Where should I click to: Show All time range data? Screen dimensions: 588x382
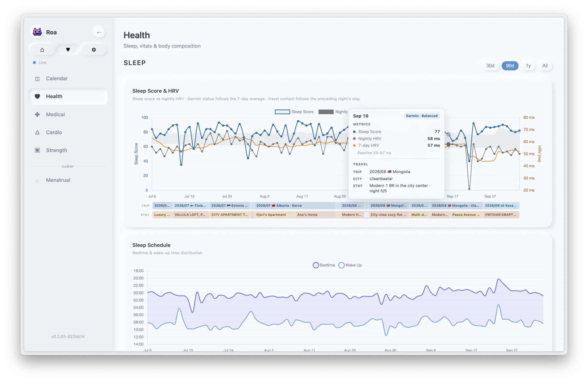(x=545, y=66)
